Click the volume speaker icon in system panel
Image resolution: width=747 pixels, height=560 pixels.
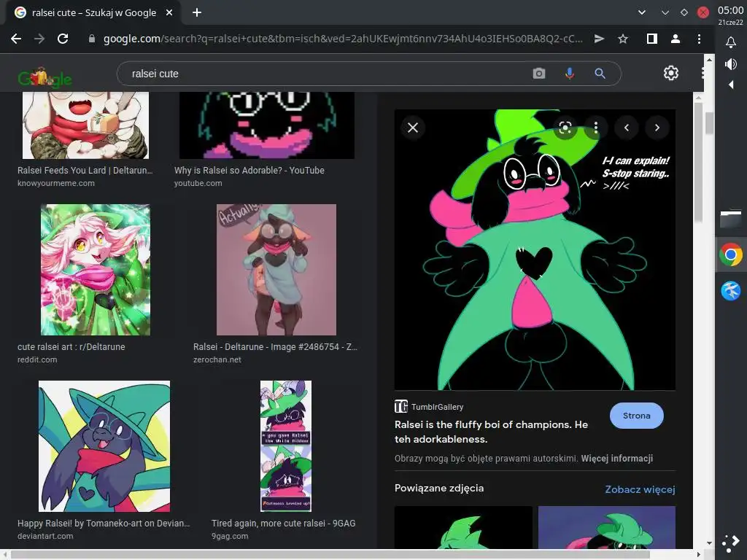click(731, 64)
